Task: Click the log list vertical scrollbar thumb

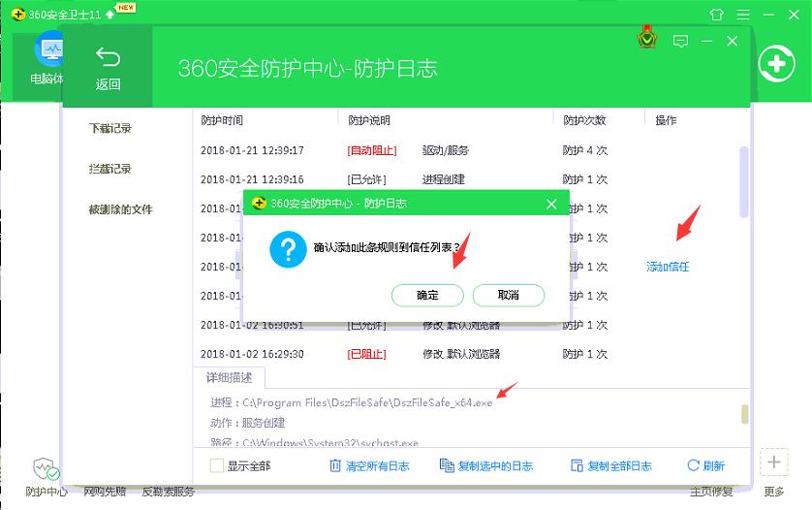Action: click(x=744, y=182)
